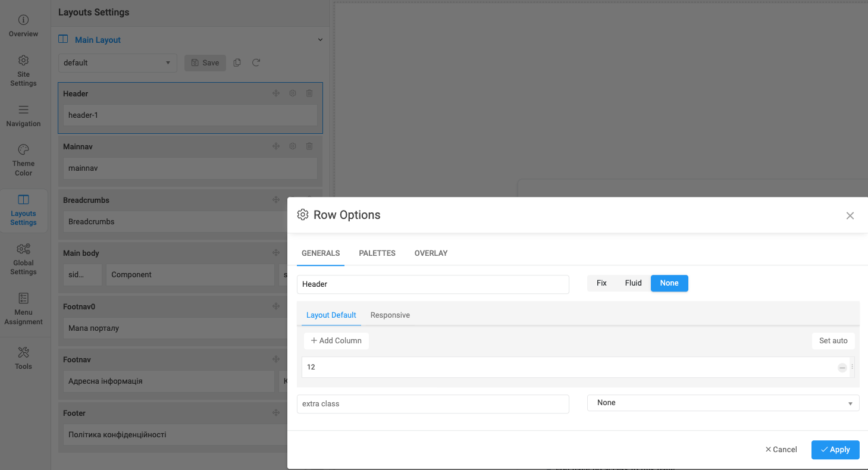Collapse the Main Layout section chevron

pos(320,40)
